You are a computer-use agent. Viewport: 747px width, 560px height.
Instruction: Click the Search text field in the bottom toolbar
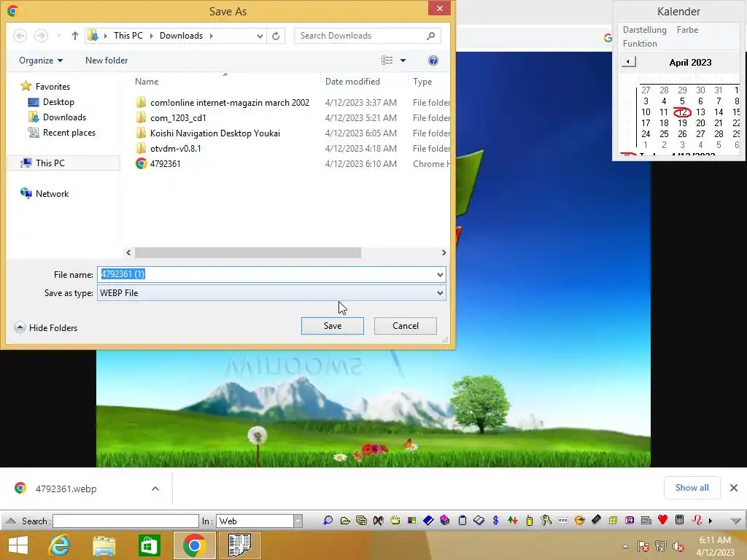(125, 521)
